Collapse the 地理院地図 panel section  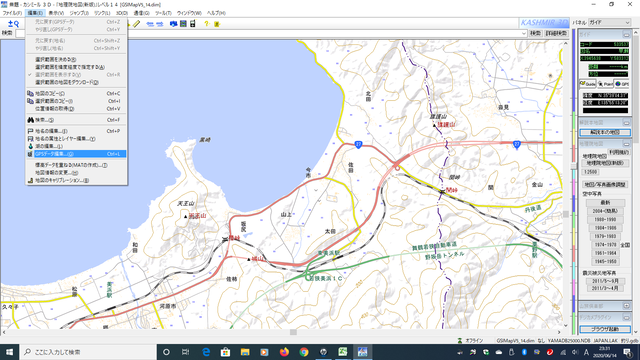click(x=626, y=144)
